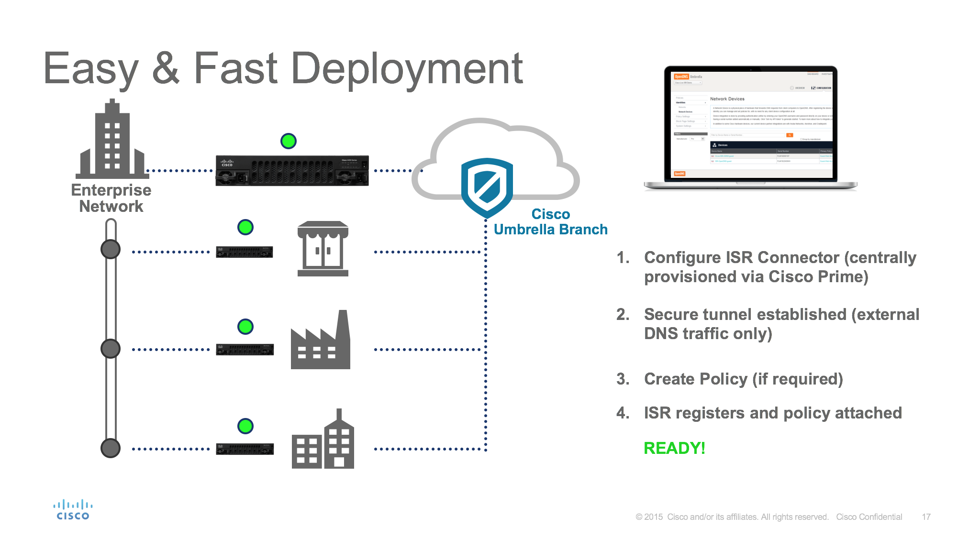Click the storefront branch icon
This screenshot has height=550, width=980.
point(323,249)
